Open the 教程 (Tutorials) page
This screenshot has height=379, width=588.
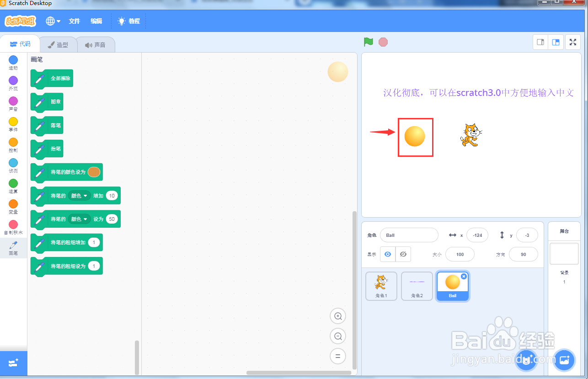[128, 21]
